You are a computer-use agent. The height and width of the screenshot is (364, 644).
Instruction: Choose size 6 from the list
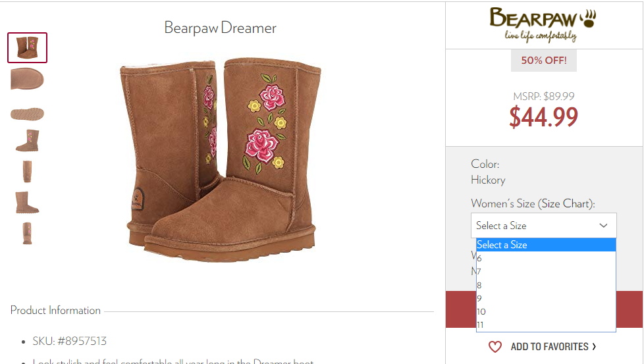tap(546, 258)
